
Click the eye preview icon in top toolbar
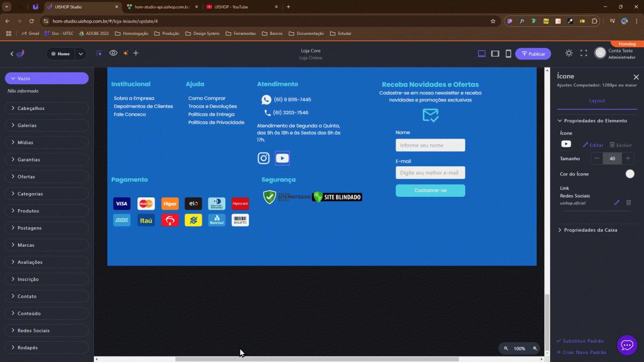click(113, 53)
